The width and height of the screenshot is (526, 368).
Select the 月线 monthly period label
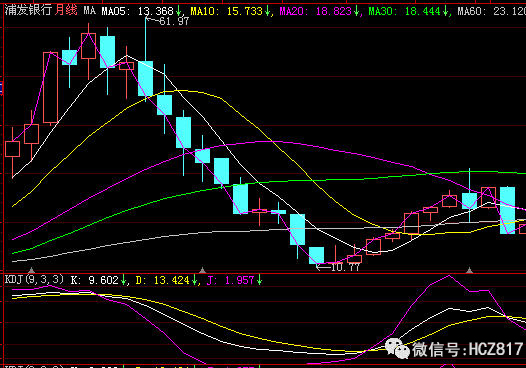pos(66,10)
